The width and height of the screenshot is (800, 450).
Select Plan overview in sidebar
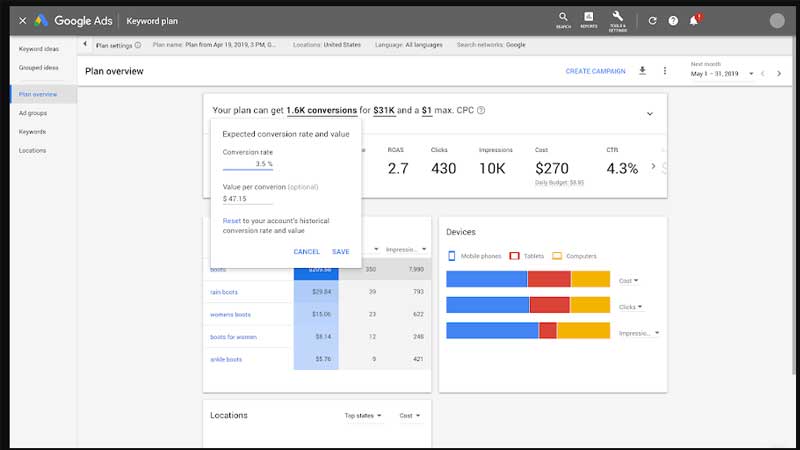click(38, 94)
